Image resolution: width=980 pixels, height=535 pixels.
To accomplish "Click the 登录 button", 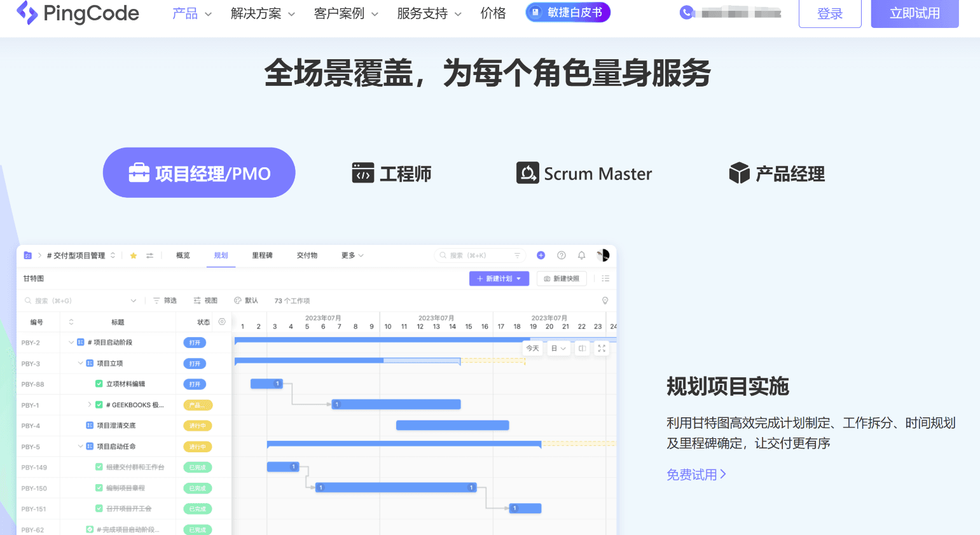I will tap(830, 13).
